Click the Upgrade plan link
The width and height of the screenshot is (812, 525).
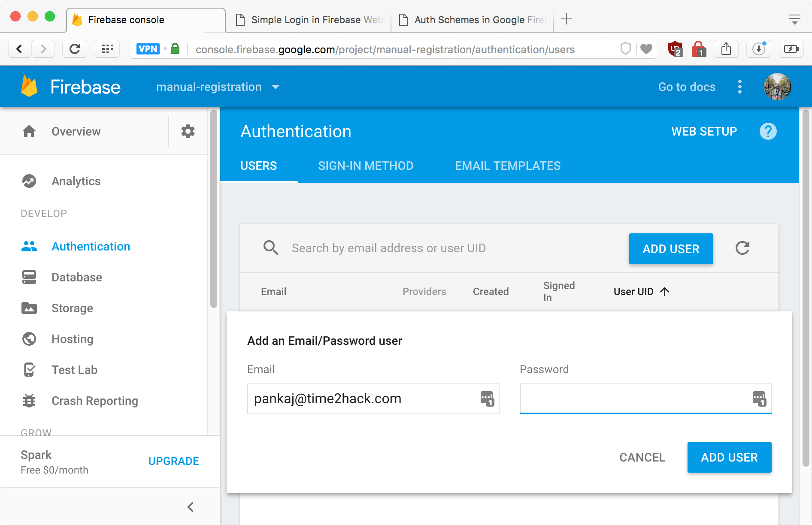coord(173,461)
